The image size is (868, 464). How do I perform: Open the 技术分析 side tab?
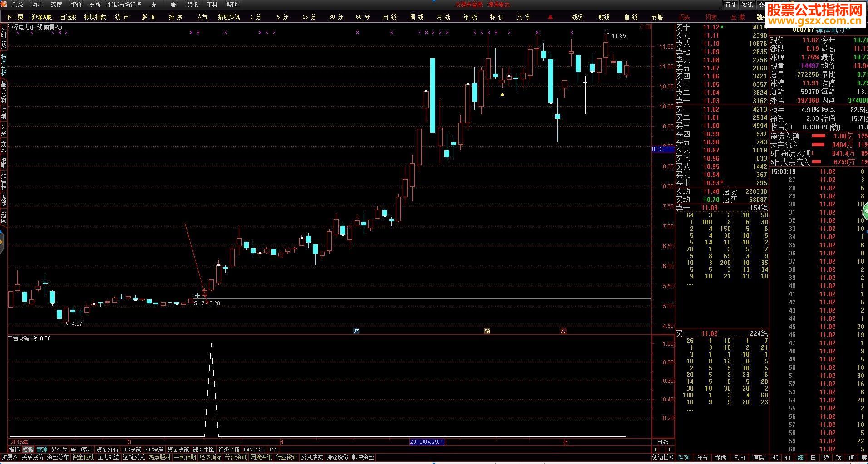(x=4, y=65)
